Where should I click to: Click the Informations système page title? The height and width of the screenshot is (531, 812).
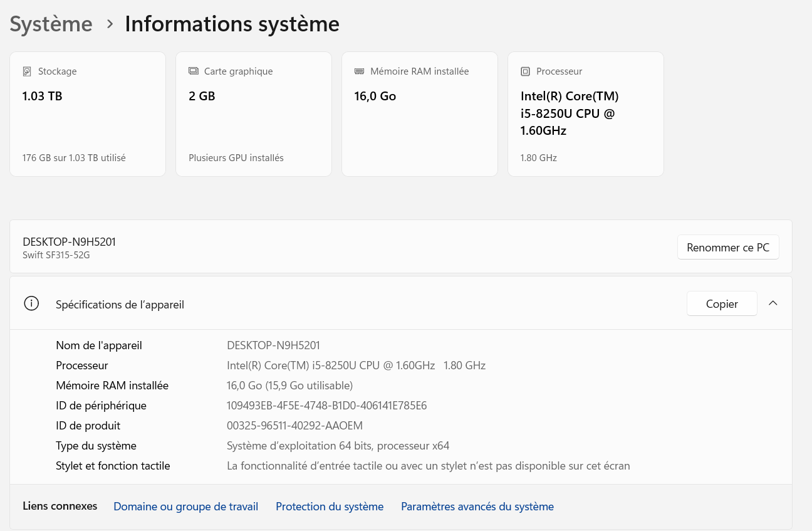point(232,24)
